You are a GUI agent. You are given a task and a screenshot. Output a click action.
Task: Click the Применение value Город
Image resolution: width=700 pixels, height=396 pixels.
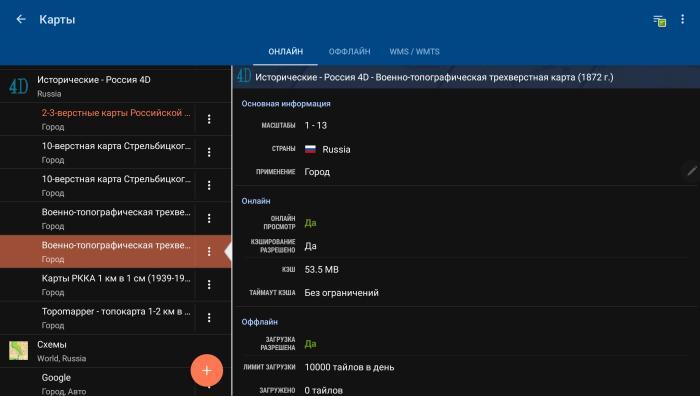click(317, 172)
